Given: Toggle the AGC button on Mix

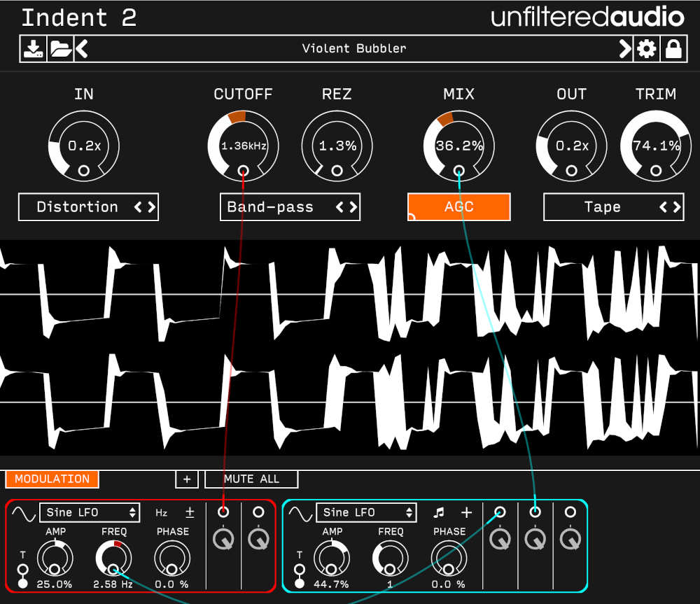Looking at the screenshot, I should point(458,206).
